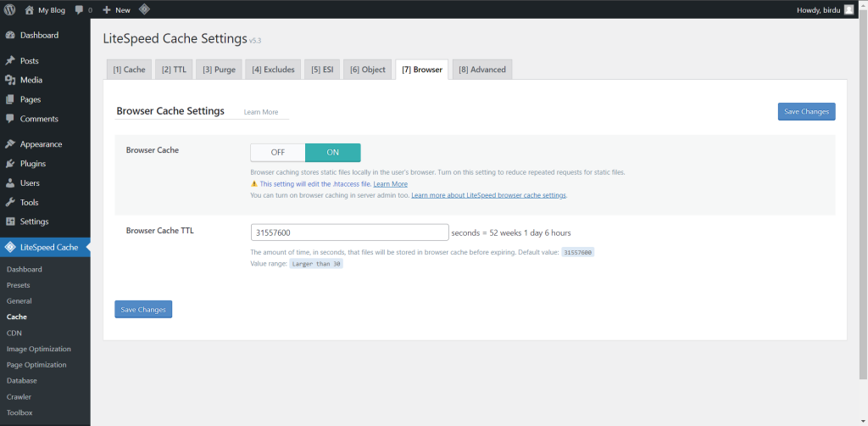Switch to the [2] TTL tab
Image resolution: width=868 pixels, height=426 pixels.
pos(174,70)
